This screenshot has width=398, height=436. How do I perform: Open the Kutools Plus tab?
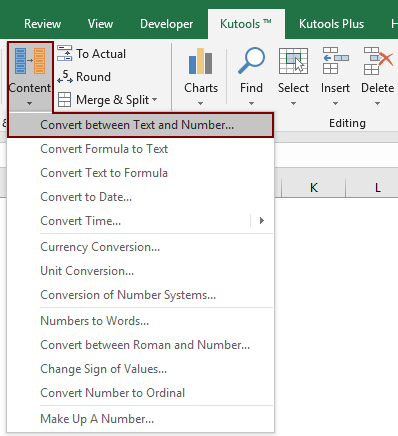(331, 24)
